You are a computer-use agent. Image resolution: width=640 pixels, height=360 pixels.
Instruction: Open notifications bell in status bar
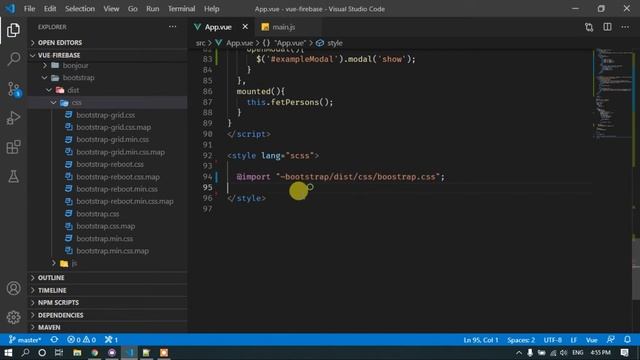[627, 340]
